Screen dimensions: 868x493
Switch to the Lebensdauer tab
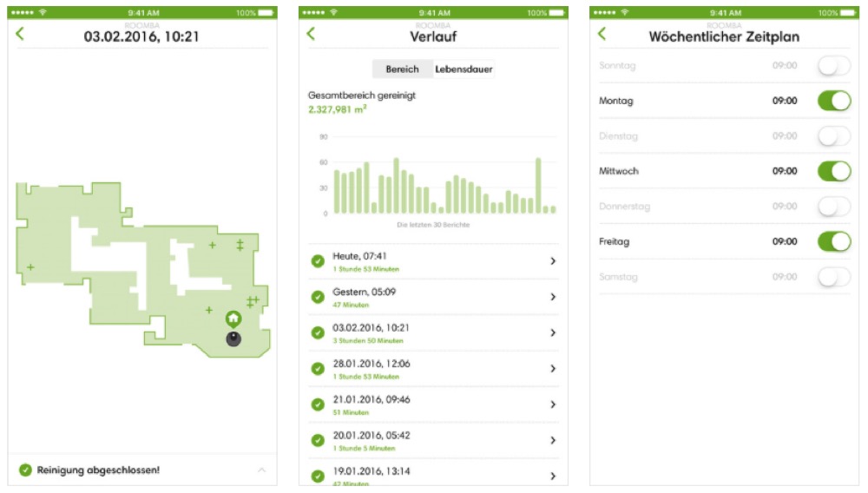point(464,69)
